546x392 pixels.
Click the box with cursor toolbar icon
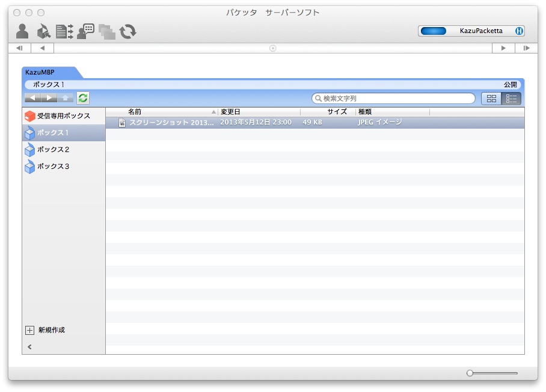[x=43, y=31]
